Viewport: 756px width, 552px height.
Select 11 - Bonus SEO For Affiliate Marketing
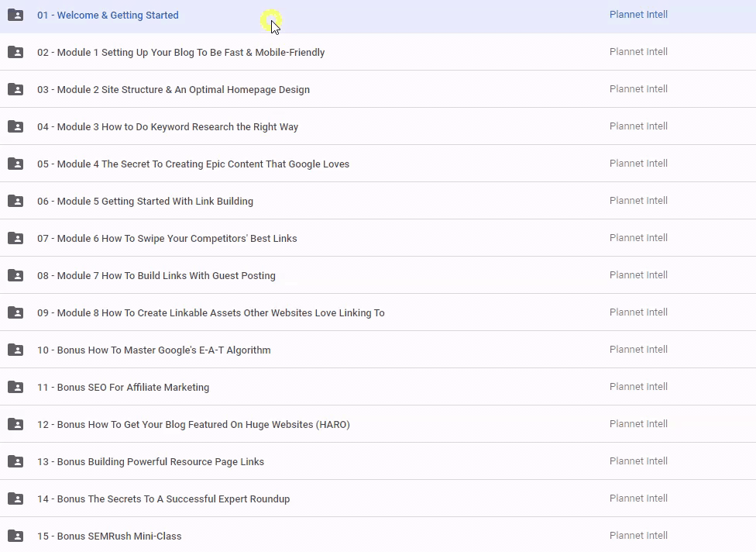[x=123, y=388]
